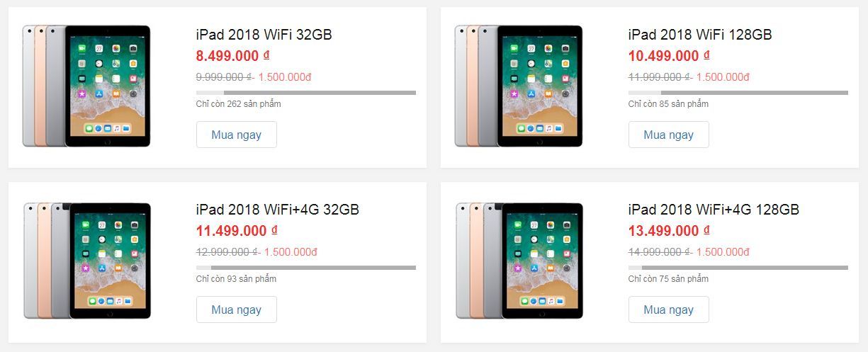Click the iPad WiFi 32GB product image
This screenshot has height=352, width=868.
click(86, 86)
